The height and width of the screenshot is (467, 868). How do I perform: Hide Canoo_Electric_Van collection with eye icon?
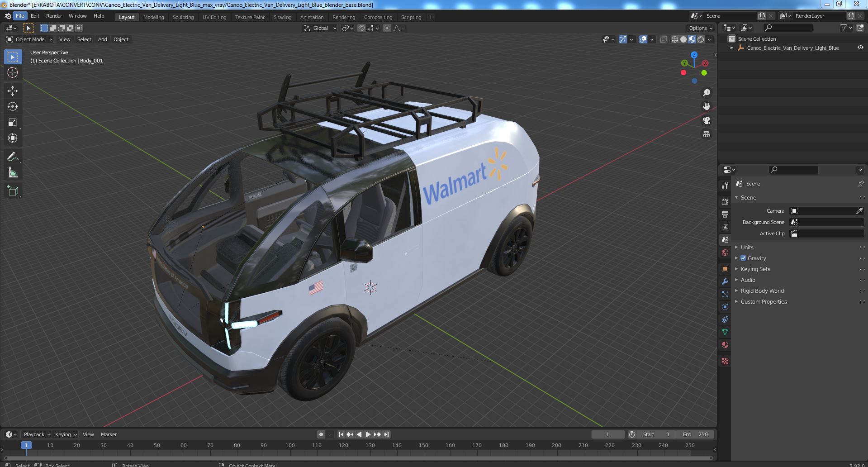coord(860,48)
